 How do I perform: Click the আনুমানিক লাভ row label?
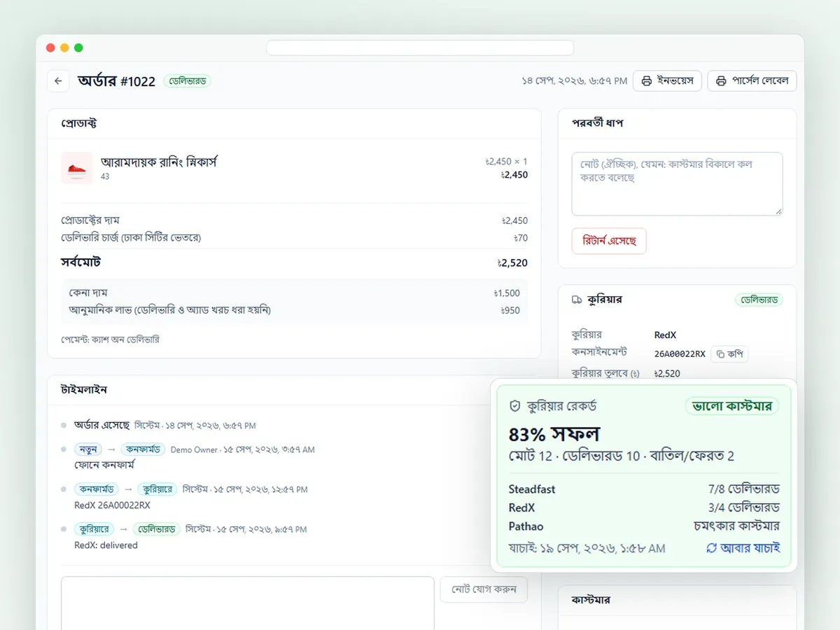coord(169,310)
